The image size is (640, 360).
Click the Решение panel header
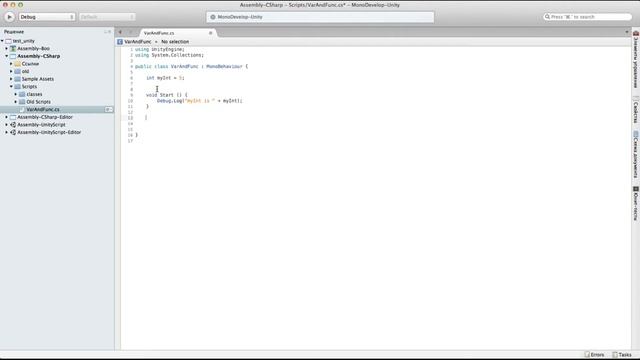point(14,32)
